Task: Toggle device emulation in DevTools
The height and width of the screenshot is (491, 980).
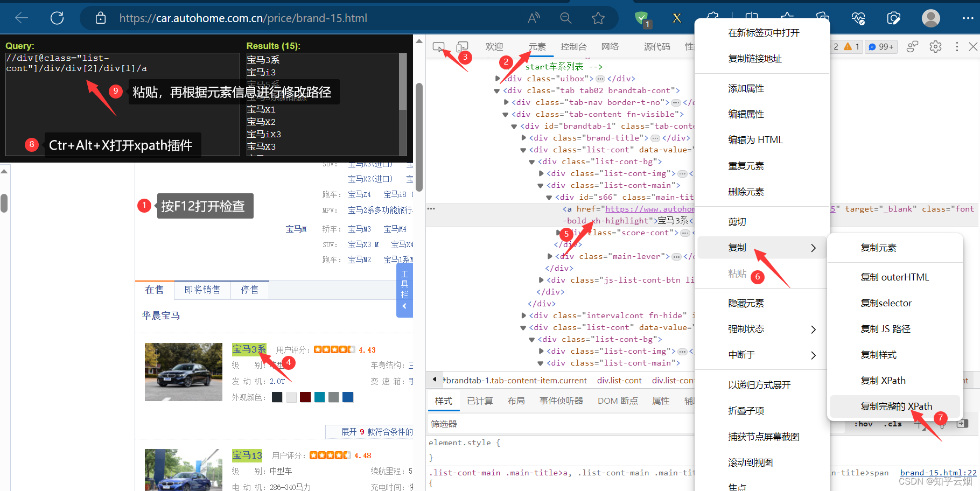Action: click(463, 47)
